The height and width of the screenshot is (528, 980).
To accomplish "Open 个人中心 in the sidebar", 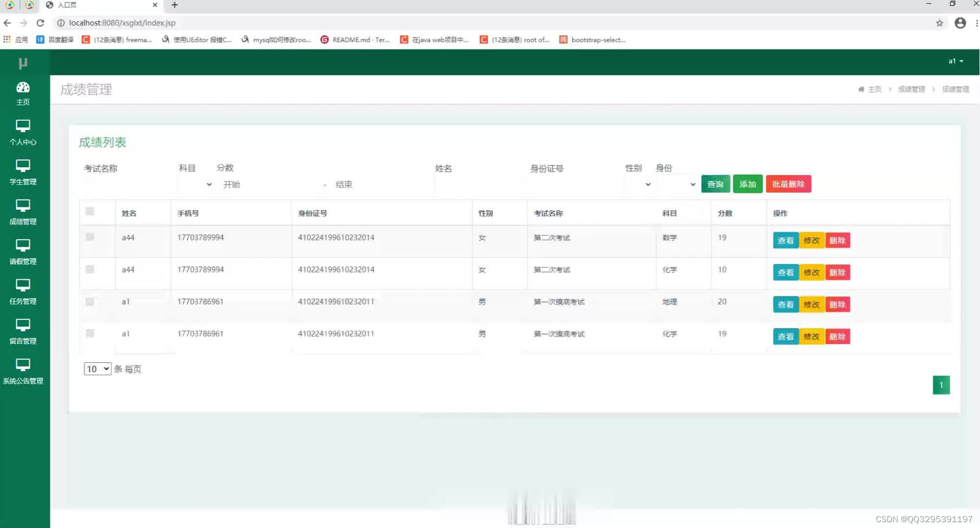I will point(23,132).
